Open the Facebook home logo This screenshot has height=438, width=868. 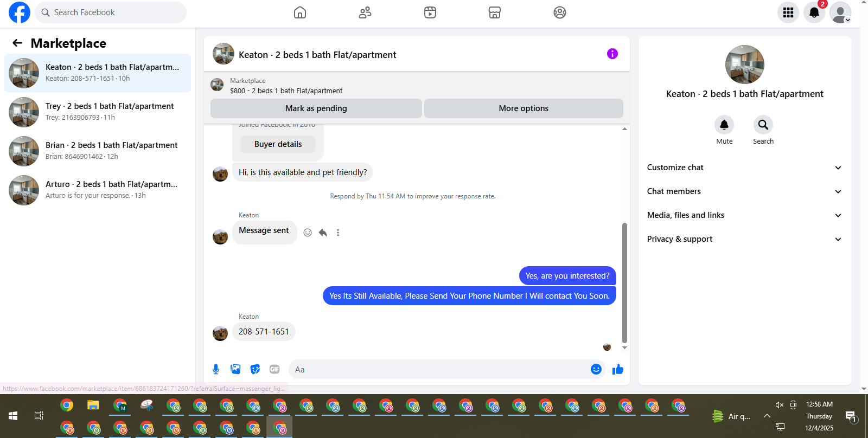(x=20, y=12)
